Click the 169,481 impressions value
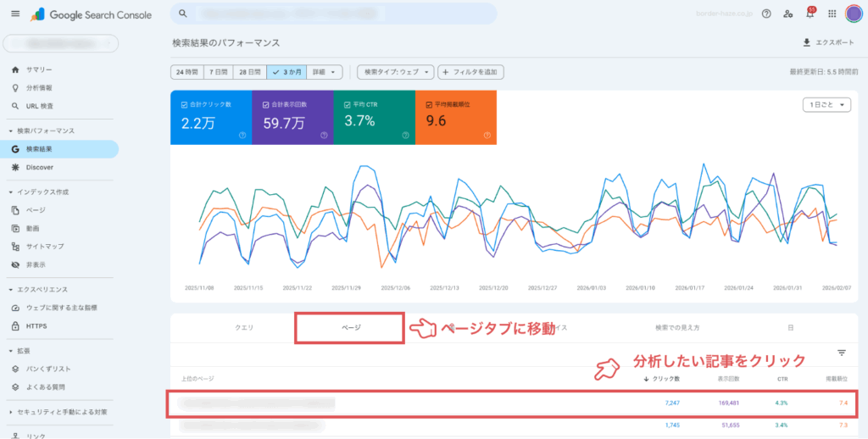 [x=727, y=403]
